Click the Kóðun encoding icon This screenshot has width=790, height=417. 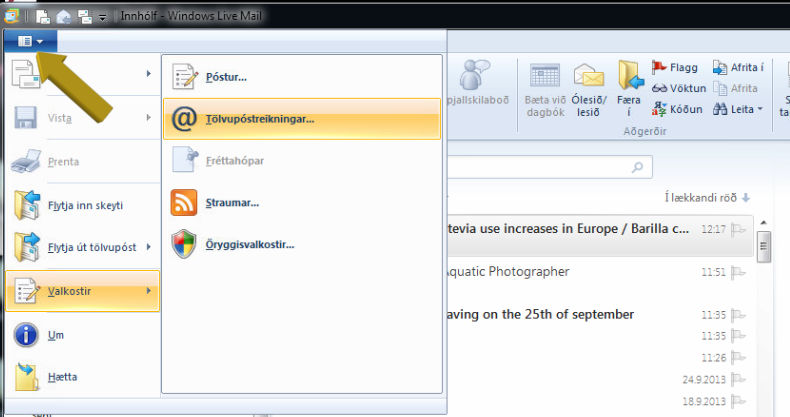(660, 109)
